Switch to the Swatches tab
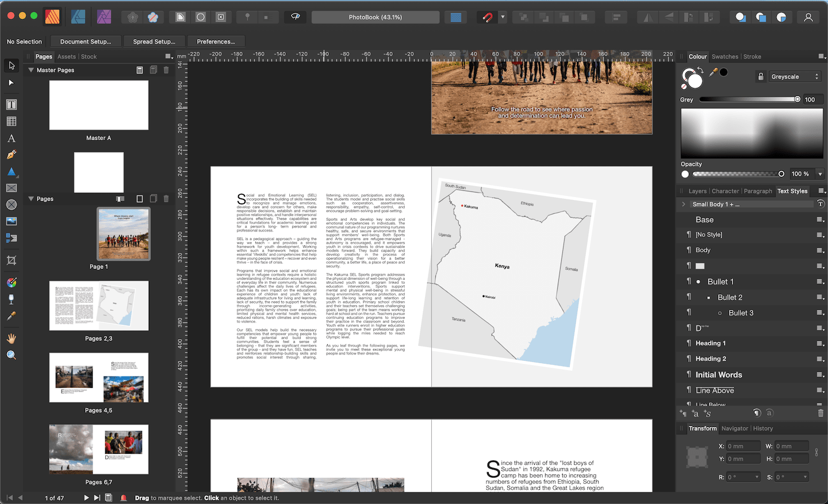This screenshot has height=504, width=828. coord(724,56)
